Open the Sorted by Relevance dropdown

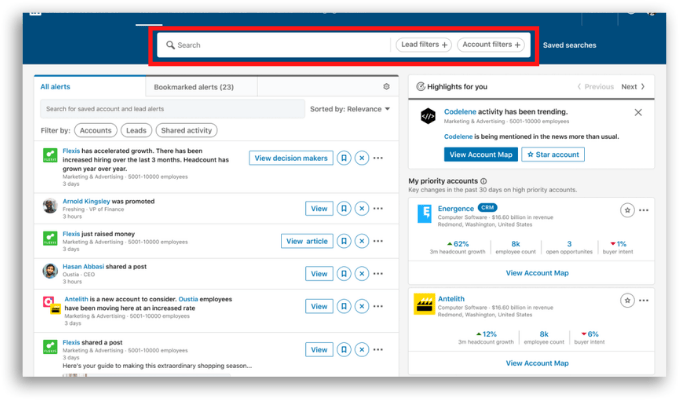coord(350,109)
